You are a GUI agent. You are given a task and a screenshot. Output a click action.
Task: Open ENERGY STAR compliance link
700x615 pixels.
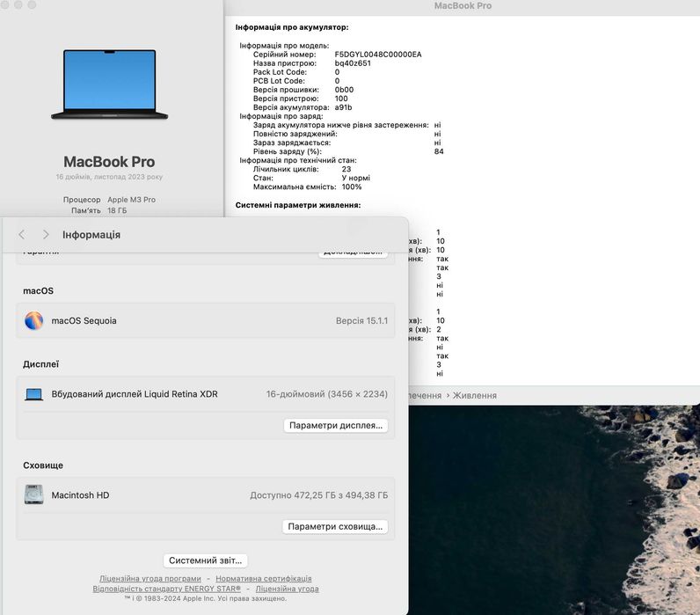(x=166, y=589)
